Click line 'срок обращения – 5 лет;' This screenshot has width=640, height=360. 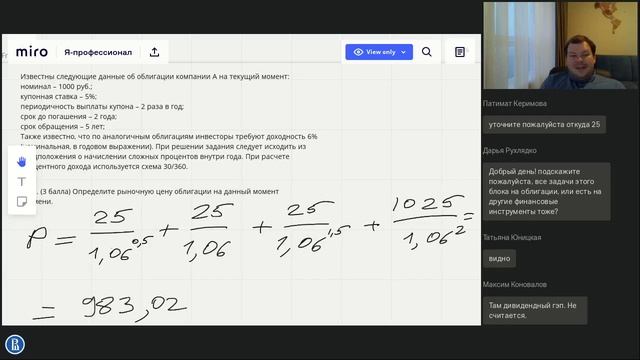click(x=62, y=127)
